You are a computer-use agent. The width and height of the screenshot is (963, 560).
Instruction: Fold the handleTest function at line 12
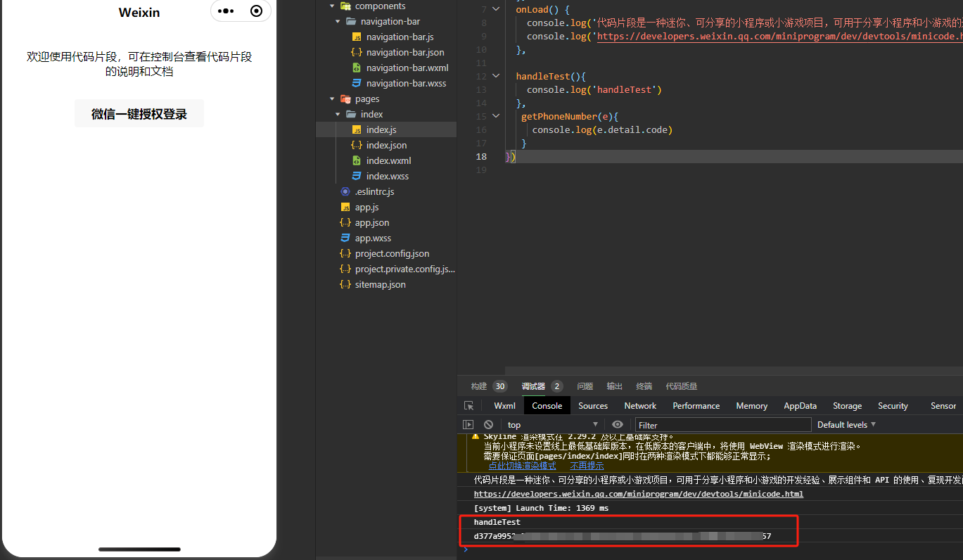coord(497,76)
